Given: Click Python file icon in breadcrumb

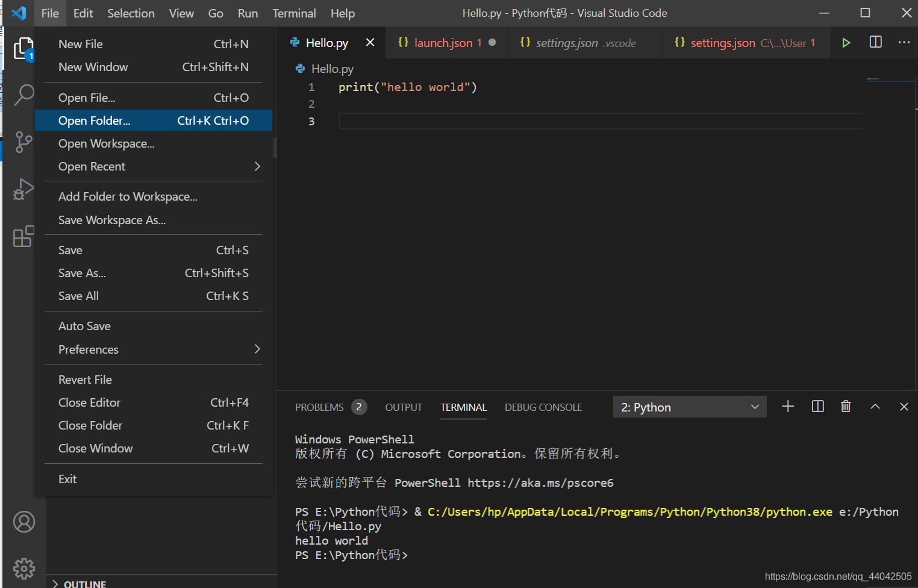Looking at the screenshot, I should [x=300, y=69].
